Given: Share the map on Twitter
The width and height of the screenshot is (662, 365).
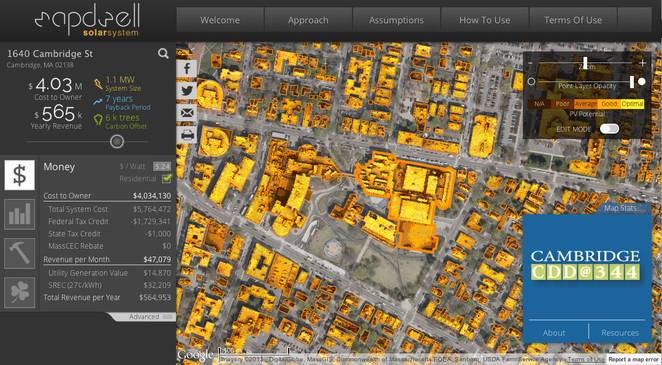Looking at the screenshot, I should 187,90.
